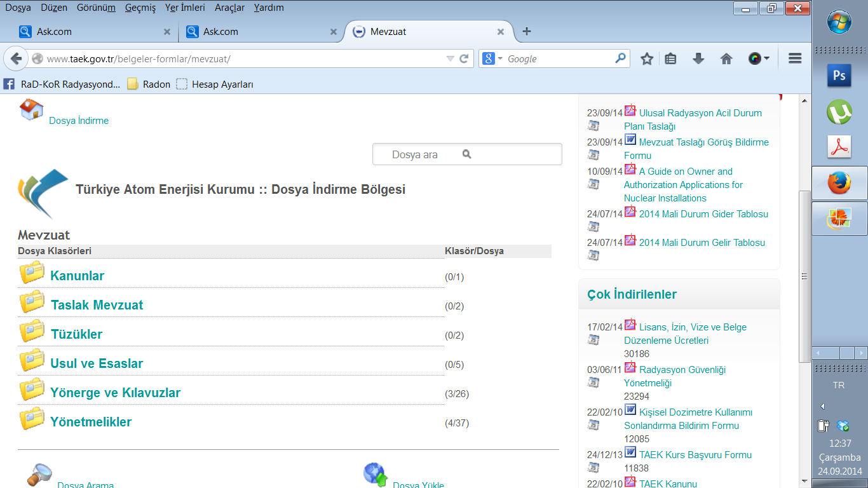
Task: Open the Araçlar menu
Action: tap(229, 8)
